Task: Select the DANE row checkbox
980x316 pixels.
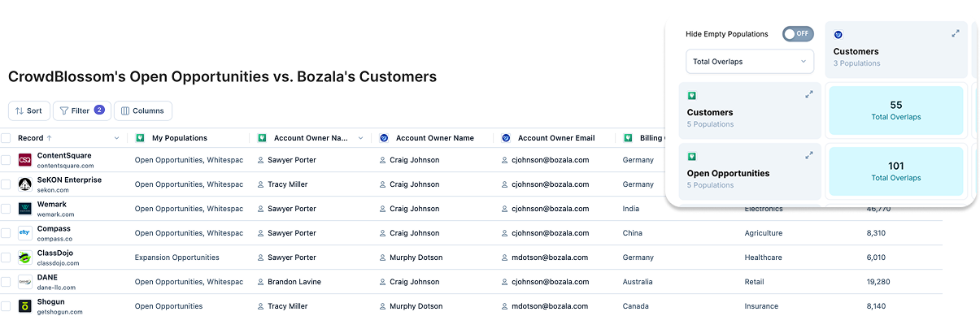Action: tap(6, 282)
